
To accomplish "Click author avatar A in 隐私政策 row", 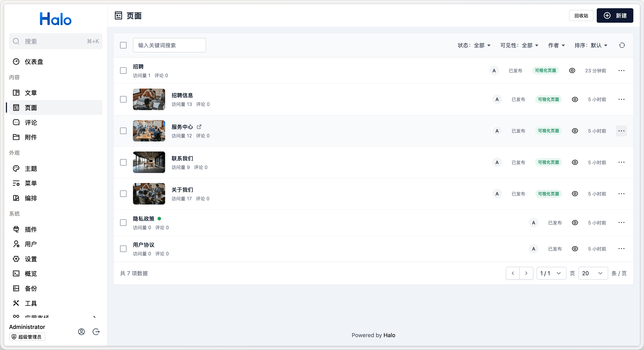I will [x=534, y=223].
